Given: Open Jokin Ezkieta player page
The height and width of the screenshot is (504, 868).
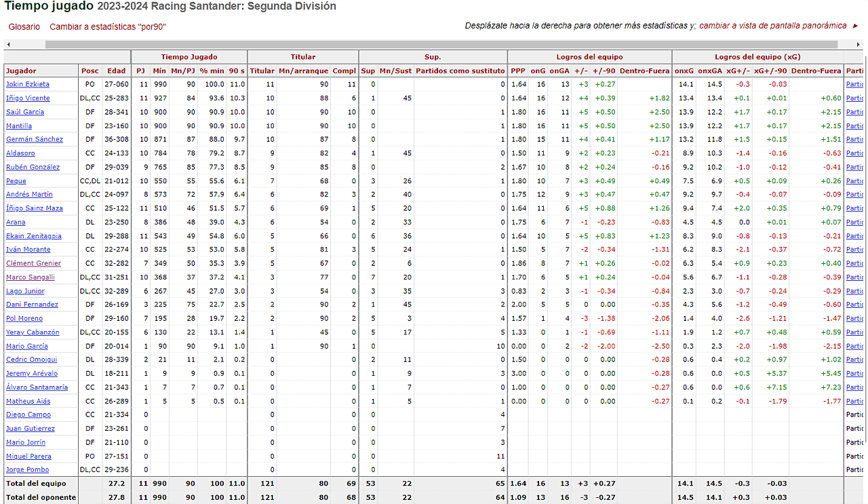Looking at the screenshot, I should [x=28, y=84].
